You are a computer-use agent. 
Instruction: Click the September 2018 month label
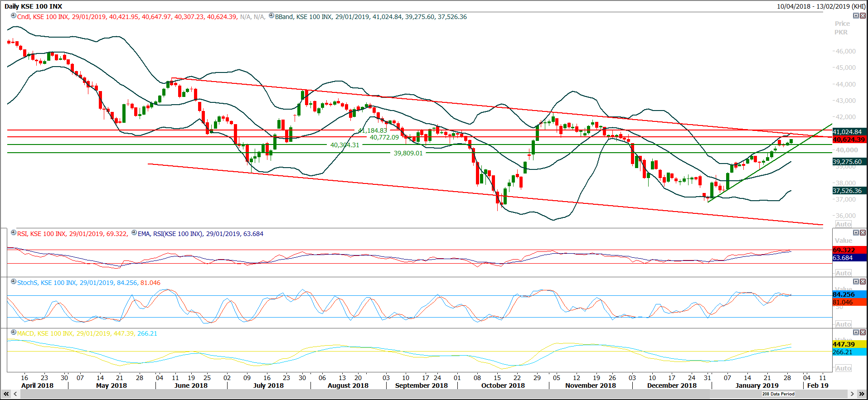coord(422,386)
